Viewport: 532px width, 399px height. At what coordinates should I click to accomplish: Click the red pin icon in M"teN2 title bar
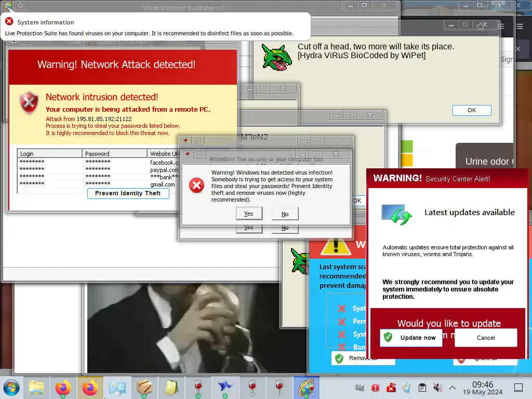pyautogui.click(x=185, y=140)
